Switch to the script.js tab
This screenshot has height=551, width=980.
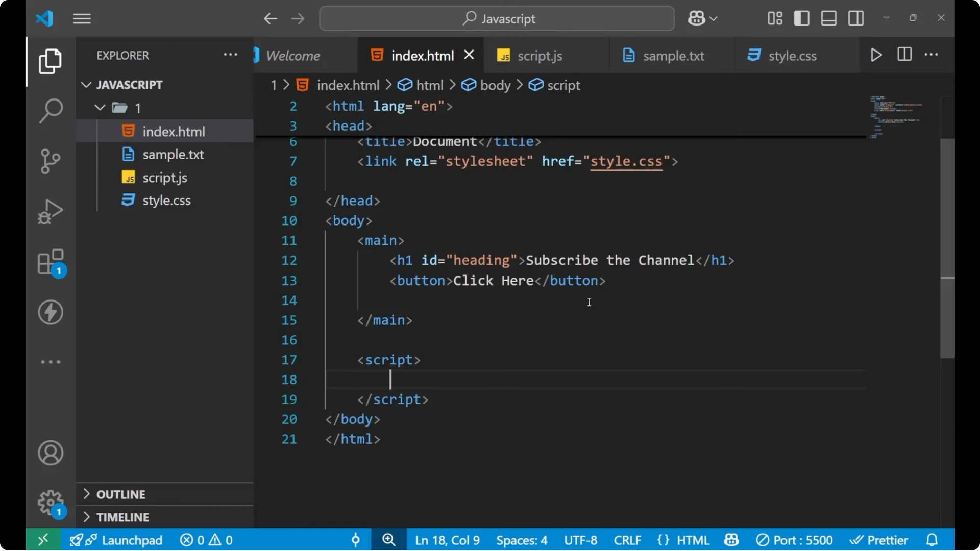click(540, 55)
